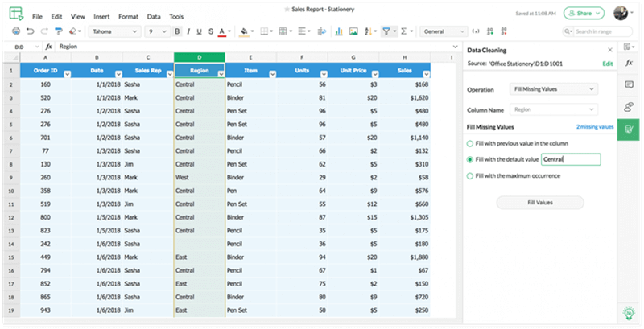This screenshot has height=329, width=644.
Task: Open the General number format dropdown
Action: pos(444,31)
